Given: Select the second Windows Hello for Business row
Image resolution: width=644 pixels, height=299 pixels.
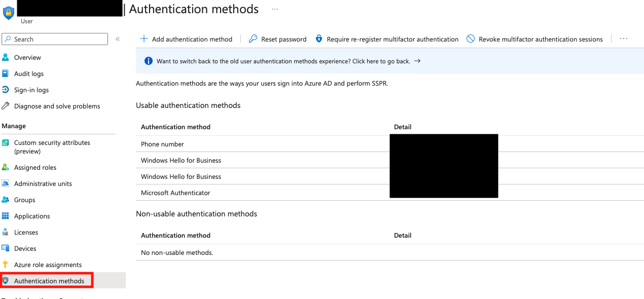Looking at the screenshot, I should click(x=390, y=176).
